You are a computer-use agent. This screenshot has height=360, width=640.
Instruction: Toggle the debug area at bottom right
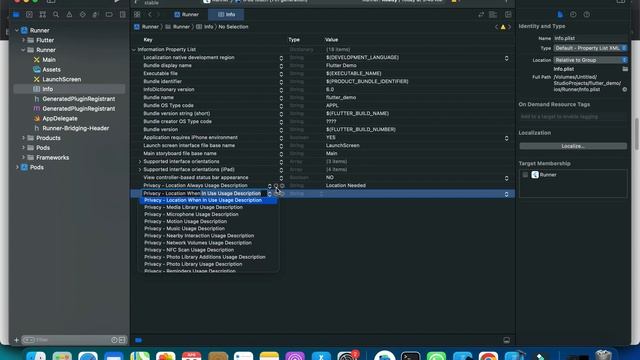pyautogui.click(x=507, y=340)
